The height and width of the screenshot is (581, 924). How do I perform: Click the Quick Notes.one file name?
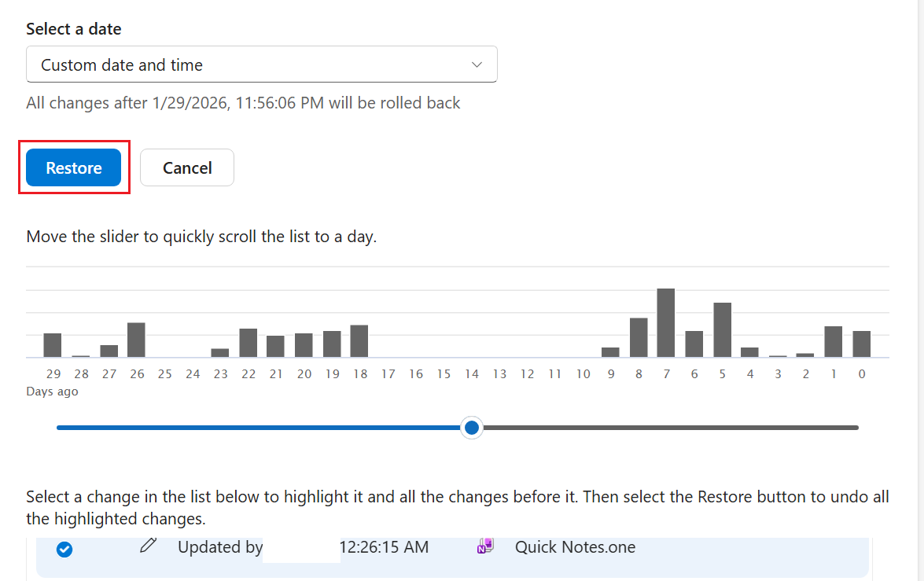tap(575, 547)
